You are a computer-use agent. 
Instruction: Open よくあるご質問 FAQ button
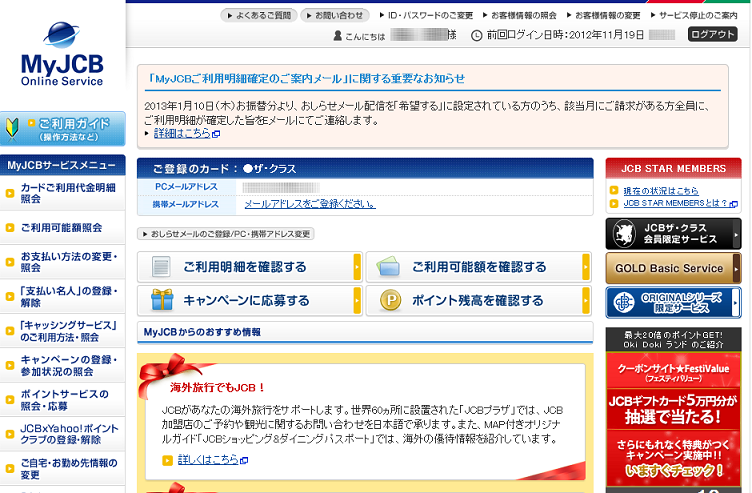(259, 15)
